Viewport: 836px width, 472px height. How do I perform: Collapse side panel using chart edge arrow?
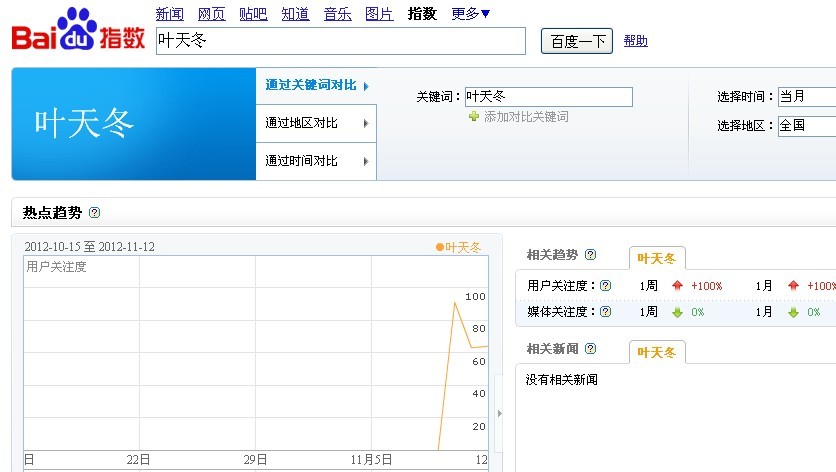[499, 413]
